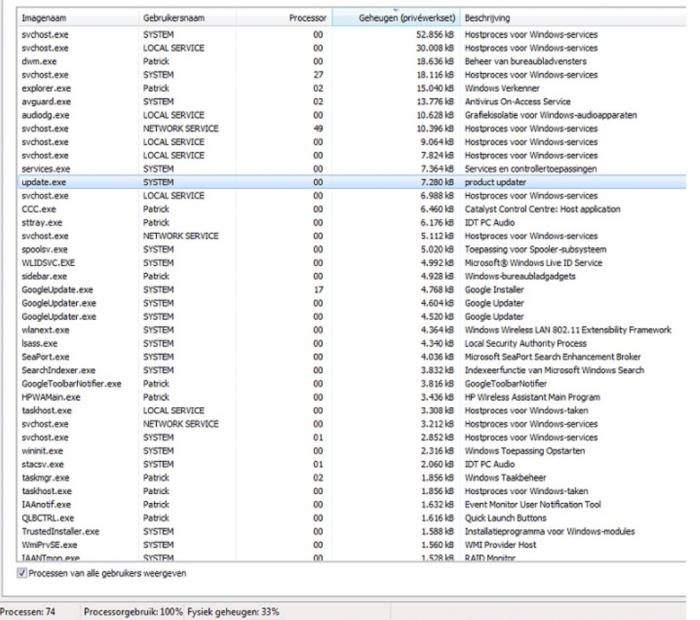Select the WmiPrvSE.exe process row
Image resolution: width=700 pixels, height=620 pixels.
coord(351,545)
